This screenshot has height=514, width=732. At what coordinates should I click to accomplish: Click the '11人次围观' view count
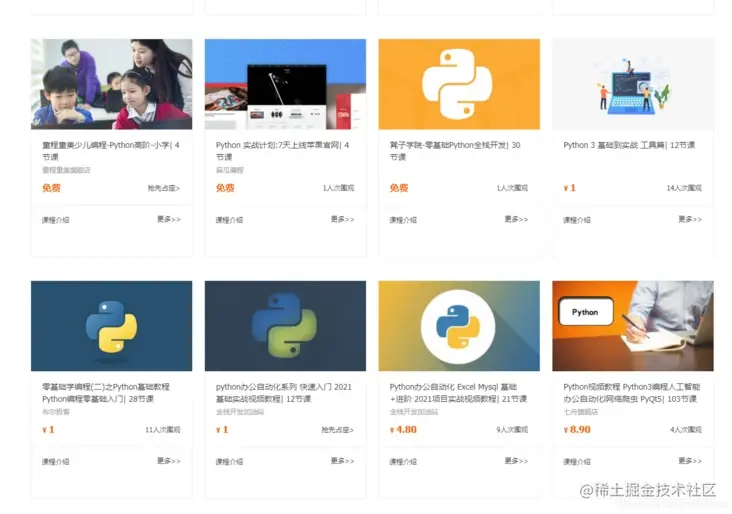tap(162, 430)
